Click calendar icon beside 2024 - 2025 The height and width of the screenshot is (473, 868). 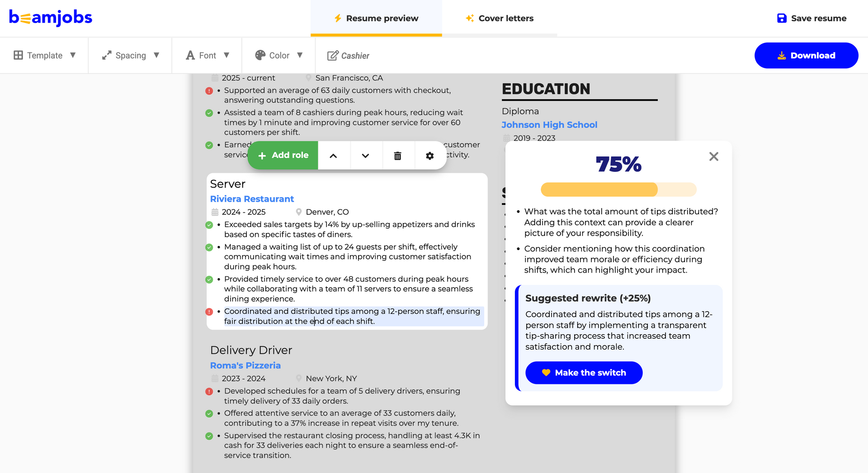[215, 212]
